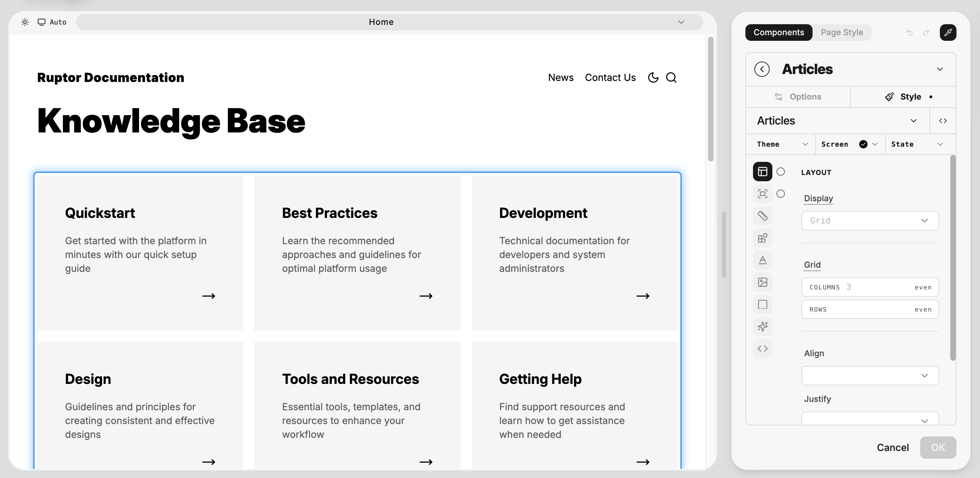Screen dimensions: 980x478
Task: Open the News nav link
Action: click(x=560, y=77)
